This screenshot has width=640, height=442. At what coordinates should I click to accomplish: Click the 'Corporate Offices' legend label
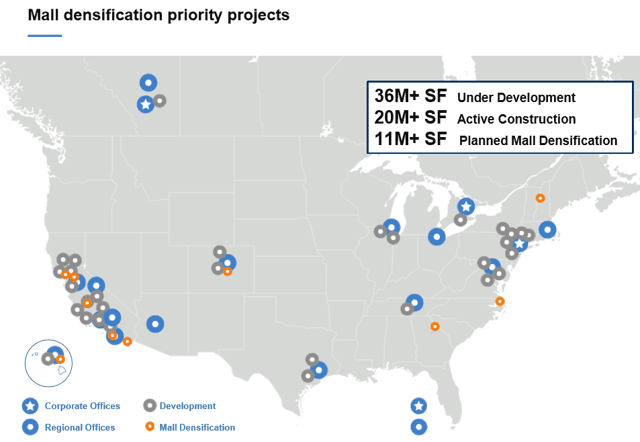82,406
